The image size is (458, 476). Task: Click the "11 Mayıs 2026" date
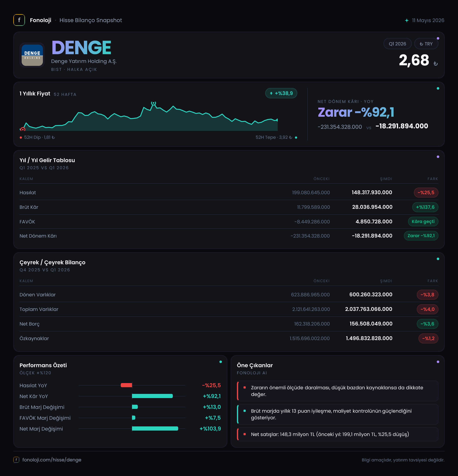click(x=428, y=20)
